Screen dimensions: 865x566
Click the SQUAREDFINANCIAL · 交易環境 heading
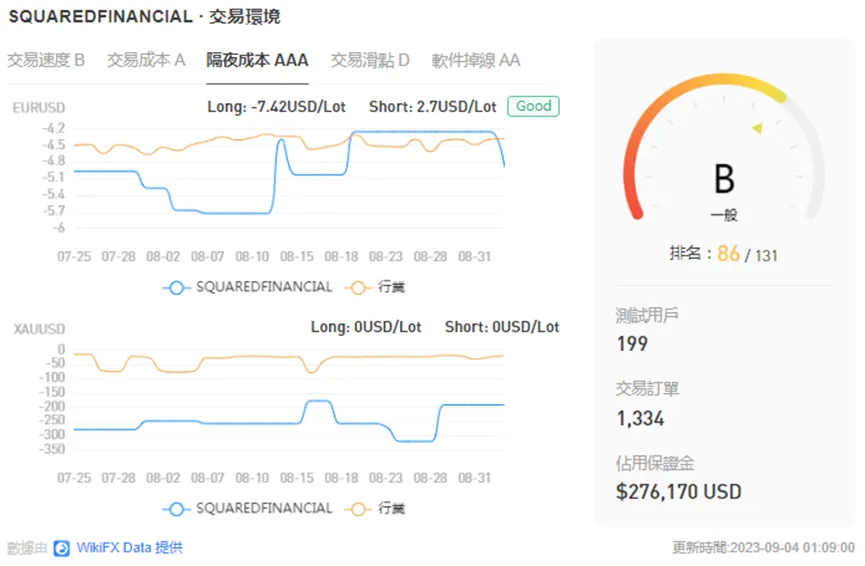click(145, 17)
